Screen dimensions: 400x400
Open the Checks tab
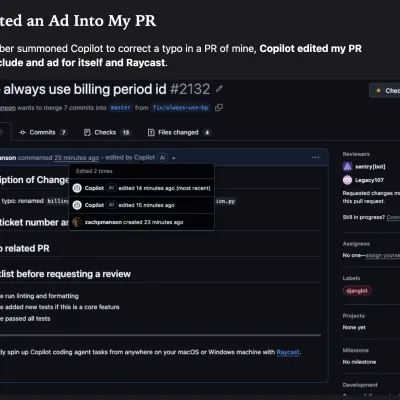click(107, 132)
